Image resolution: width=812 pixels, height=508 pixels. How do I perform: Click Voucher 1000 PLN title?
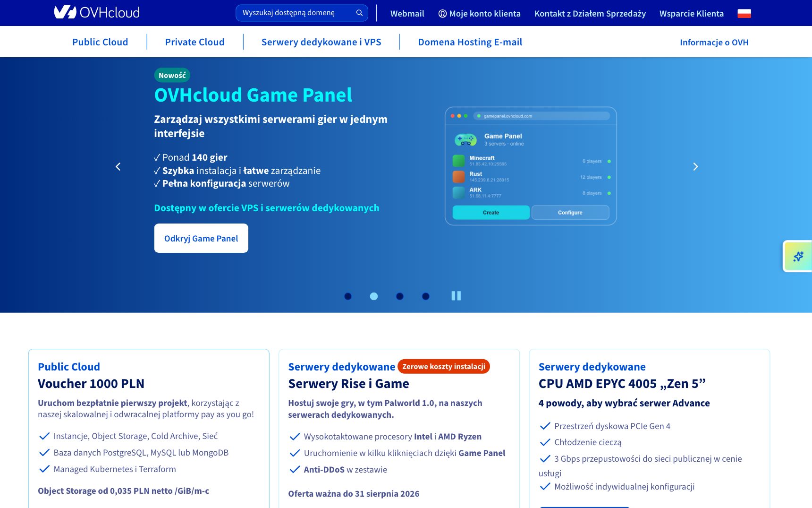[91, 384]
